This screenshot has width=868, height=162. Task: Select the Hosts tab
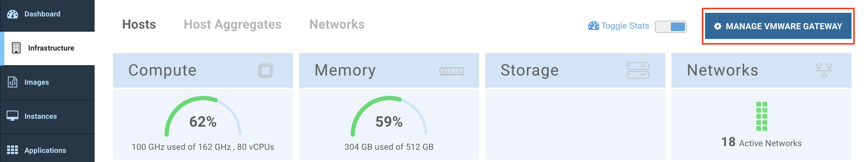point(139,25)
